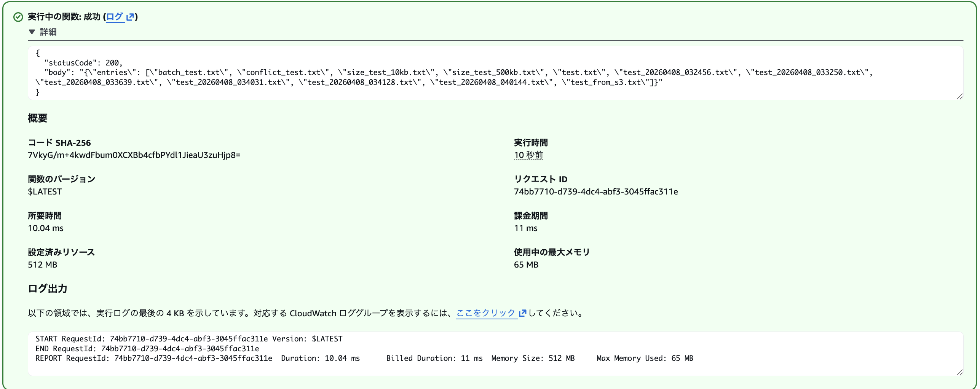Click the ログ出力 section heading
This screenshot has width=980, height=389.
[47, 289]
